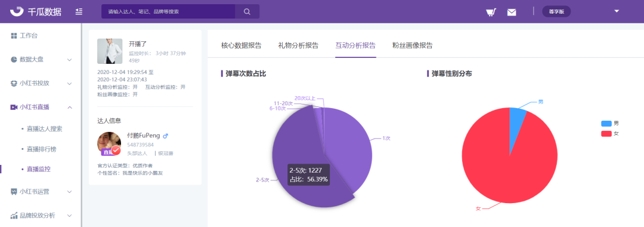This screenshot has height=227, width=644.
Task: Toggle the 男 blue legend swatch
Action: (x=606, y=124)
